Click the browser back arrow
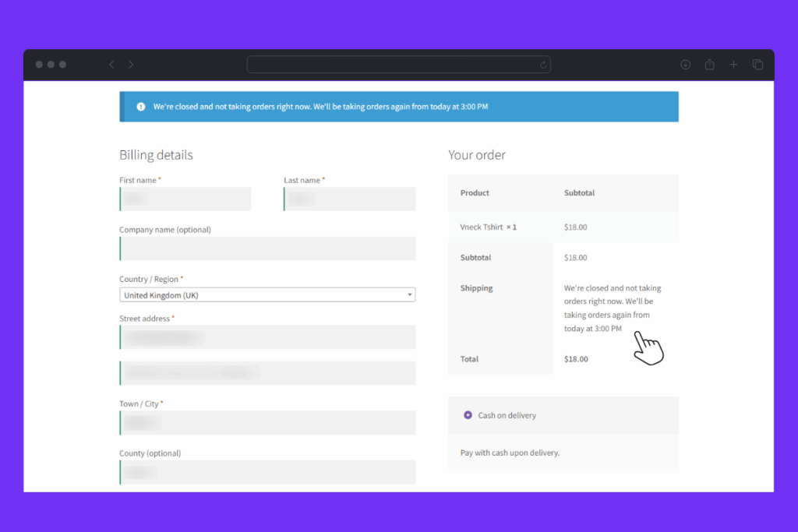The image size is (798, 532). pos(111,65)
